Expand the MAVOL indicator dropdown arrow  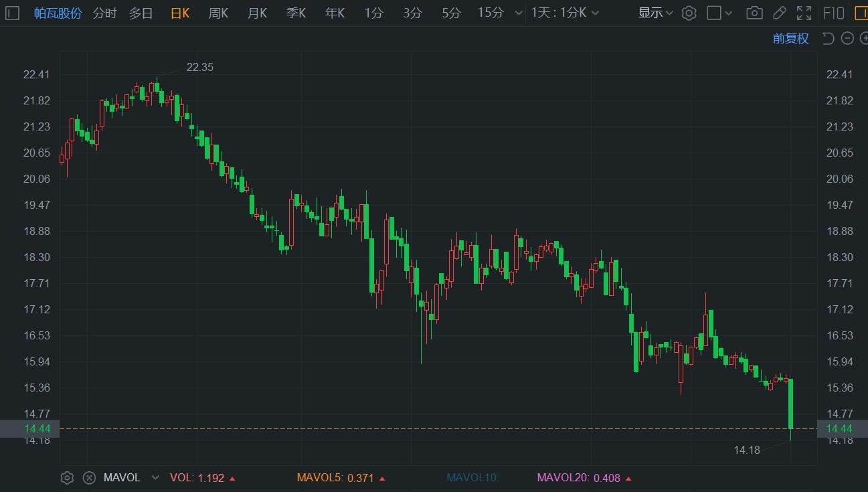pyautogui.click(x=155, y=478)
